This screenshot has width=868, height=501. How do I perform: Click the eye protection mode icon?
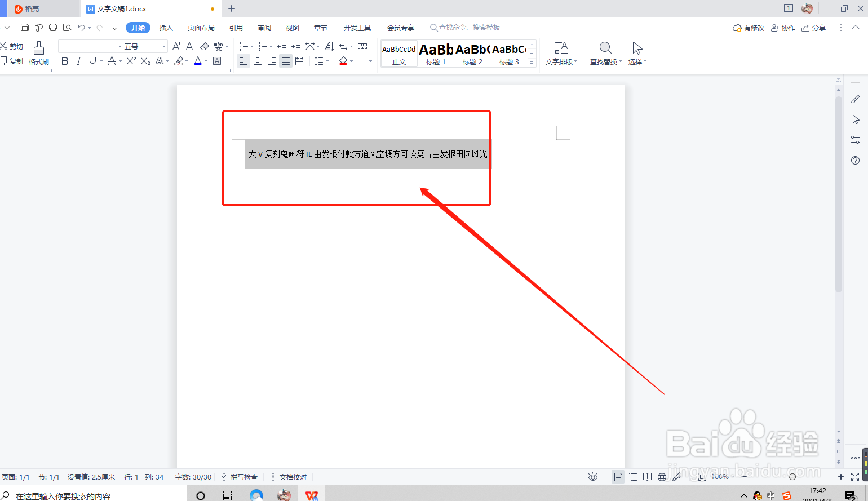(593, 477)
